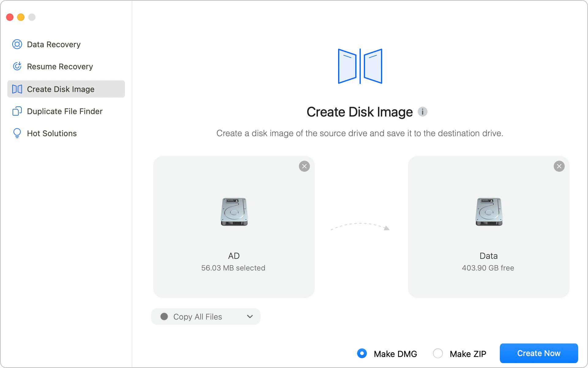Click the info icon next to Create Disk Image
Image resolution: width=588 pixels, height=368 pixels.
pos(423,112)
